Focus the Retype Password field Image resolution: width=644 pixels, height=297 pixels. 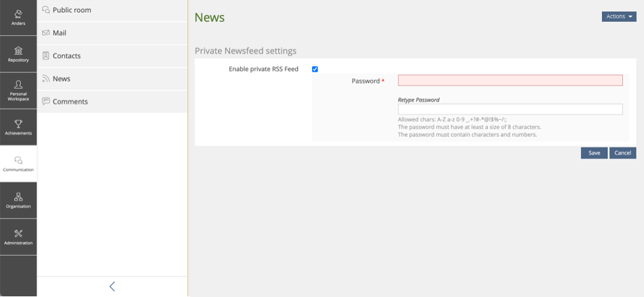(510, 109)
